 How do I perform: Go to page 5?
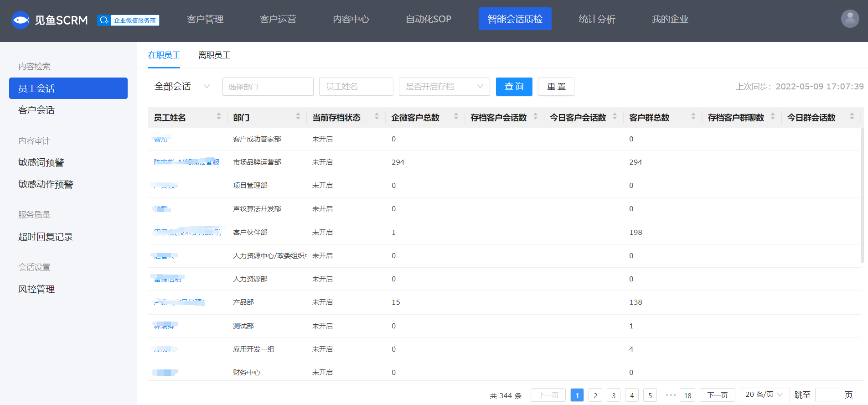point(650,395)
